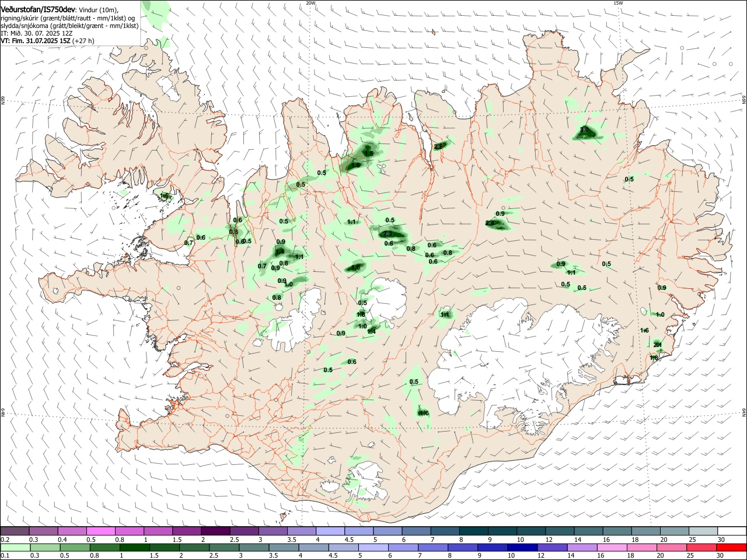The height and width of the screenshot is (560, 747).
Task: Pick the pure red-pink swatch between 25 and 30
Action: (x=702, y=547)
